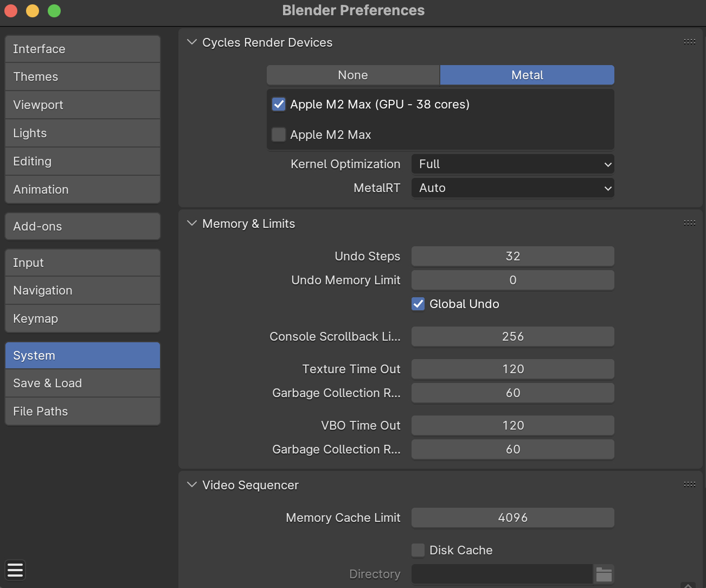Screen dimensions: 706x588
Task: Collapse the Memory & Limits panel
Action: coord(192,223)
